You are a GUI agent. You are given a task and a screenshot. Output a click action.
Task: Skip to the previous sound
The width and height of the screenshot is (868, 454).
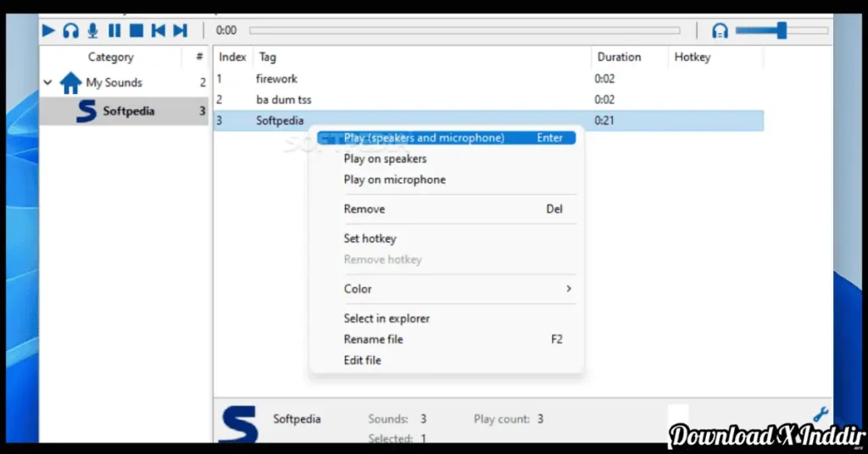(x=158, y=30)
